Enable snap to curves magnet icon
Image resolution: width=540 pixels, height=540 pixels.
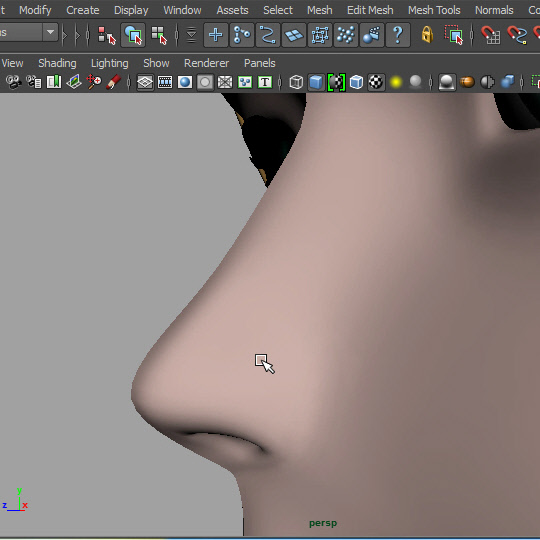pos(517,35)
